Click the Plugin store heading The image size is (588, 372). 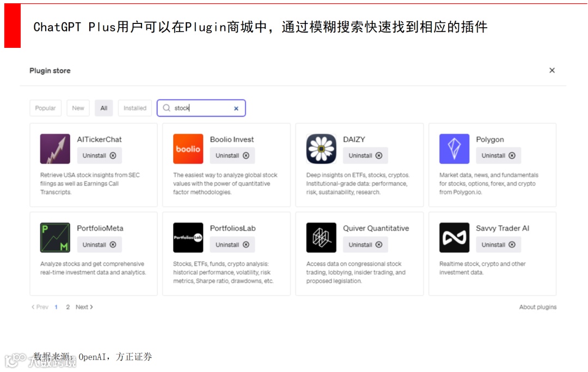(x=50, y=70)
